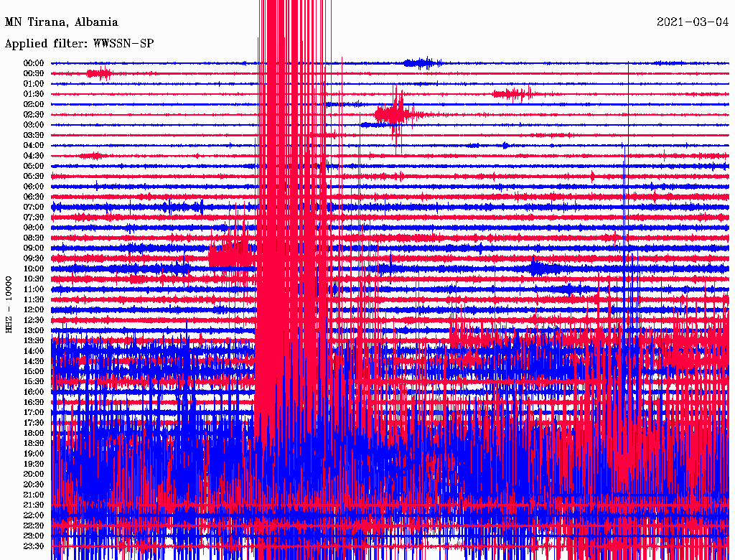Select the 17:30 time row label
735x560 pixels.
tap(34, 423)
